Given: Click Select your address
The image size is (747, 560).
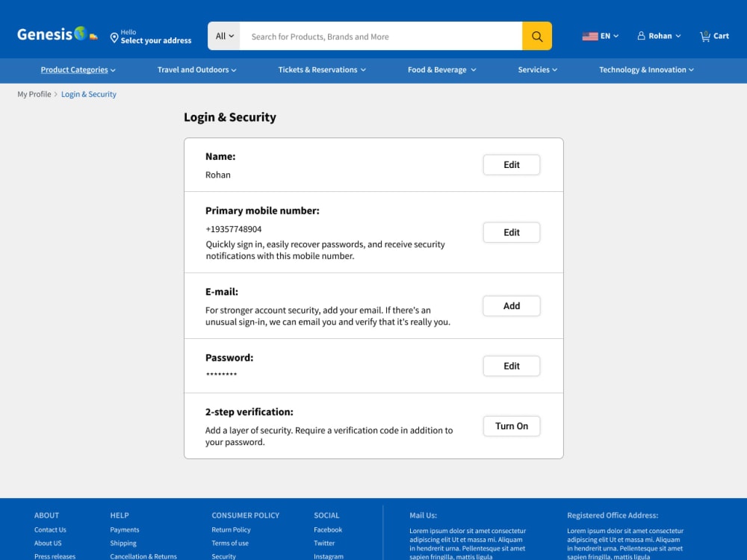Looking at the screenshot, I should 156,40.
